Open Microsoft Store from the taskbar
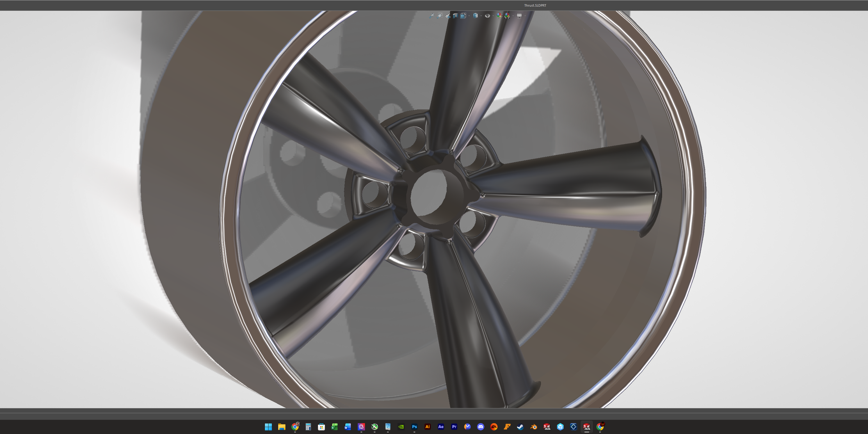Screen dimensions: 868x434 (322, 427)
